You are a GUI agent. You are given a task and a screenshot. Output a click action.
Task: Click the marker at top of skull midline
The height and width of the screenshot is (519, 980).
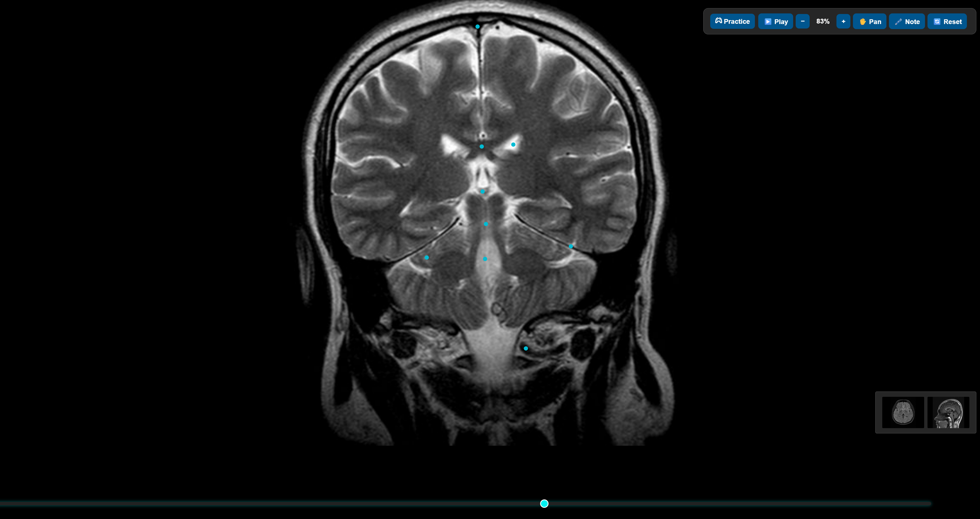[x=478, y=27]
